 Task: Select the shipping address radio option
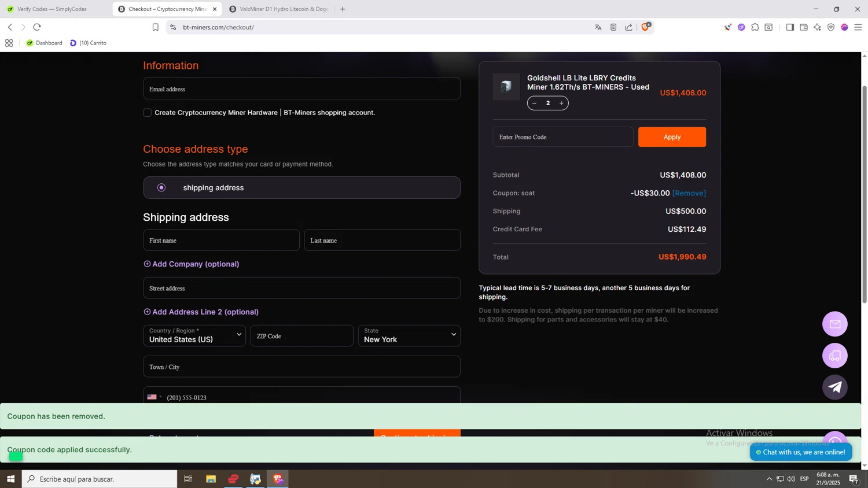[x=161, y=187]
